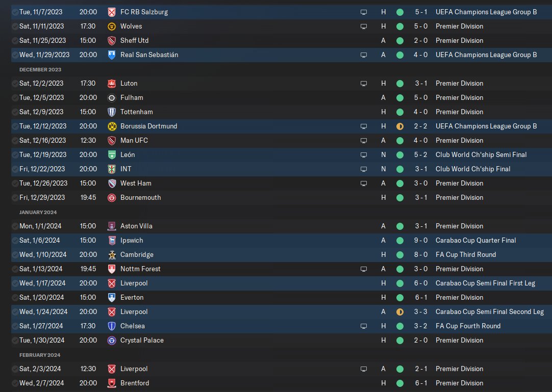Toggle the checkmark beside Sat, 12/9/2023 fixture
The image size is (552, 392).
[15, 112]
